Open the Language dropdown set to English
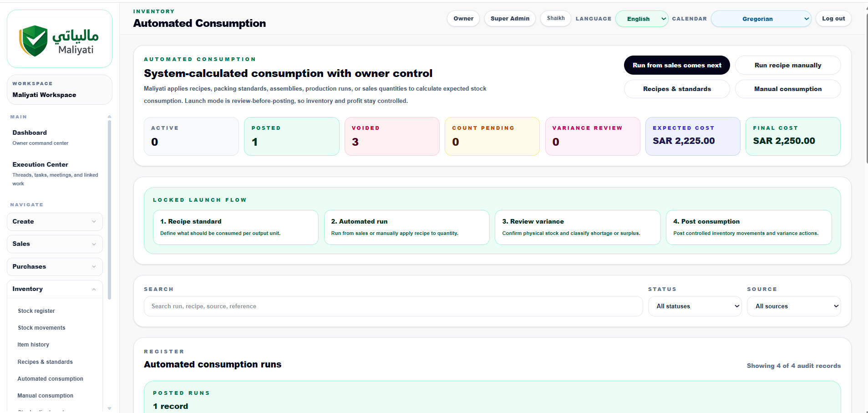The height and width of the screenshot is (413, 868). 642,19
